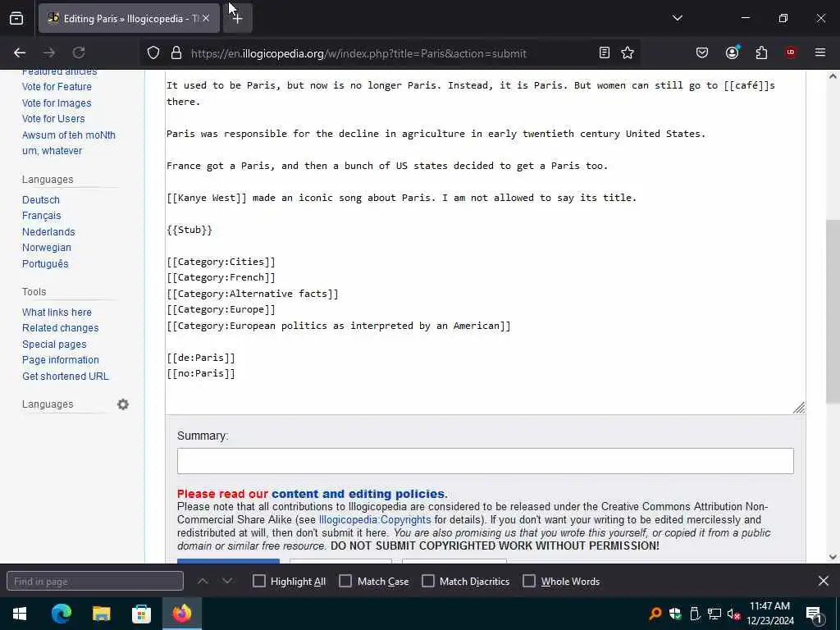Go back with the back arrow

20,52
